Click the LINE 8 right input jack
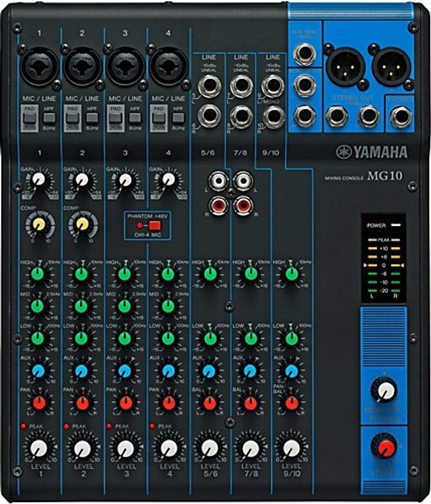 click(241, 117)
